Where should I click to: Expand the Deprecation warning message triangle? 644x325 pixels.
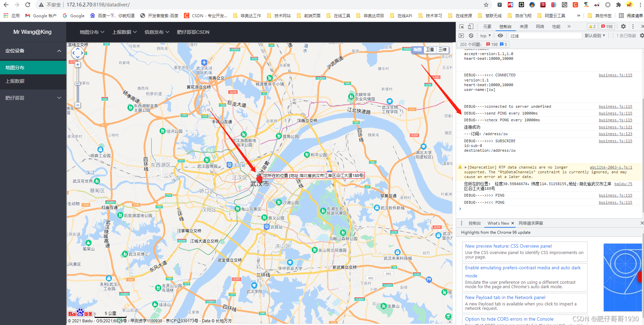[x=466, y=167]
